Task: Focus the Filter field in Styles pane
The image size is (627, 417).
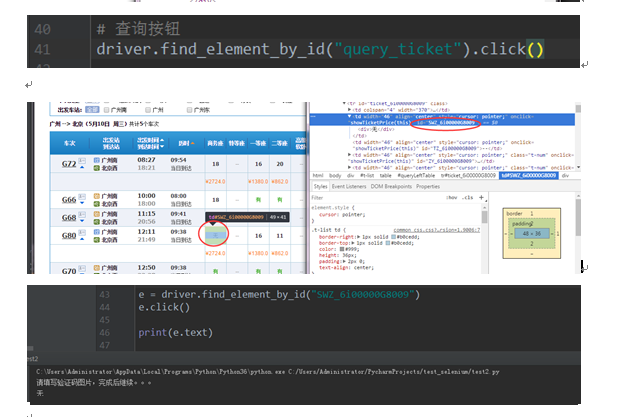Action: coord(376,198)
